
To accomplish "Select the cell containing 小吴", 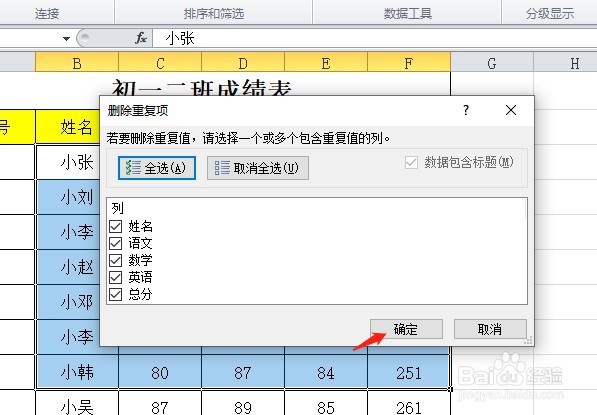I will (77, 404).
